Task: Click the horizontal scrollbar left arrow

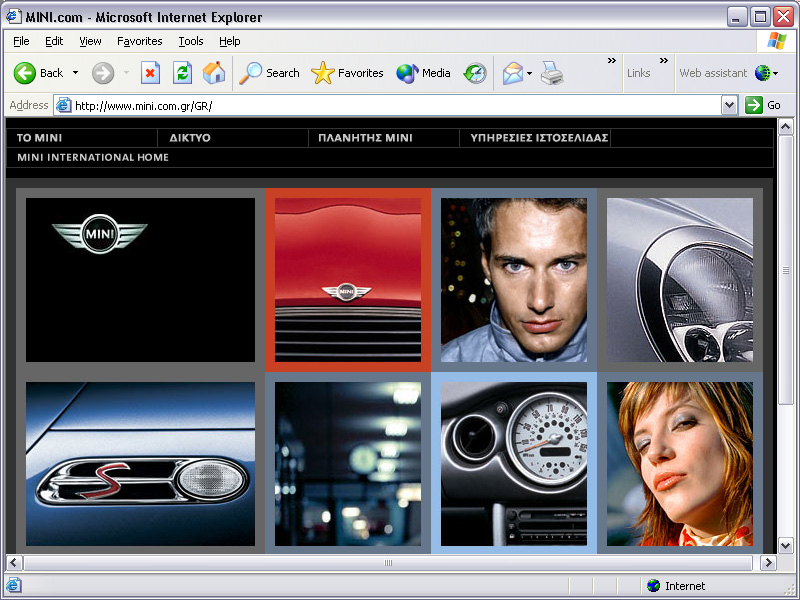Action: pos(14,563)
